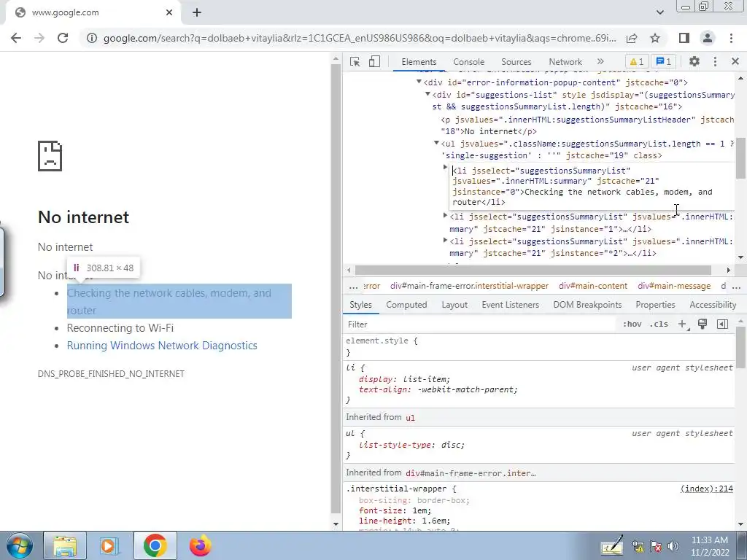Open DevTools customize three-dot menu
This screenshot has height=560, width=747.
tap(715, 61)
